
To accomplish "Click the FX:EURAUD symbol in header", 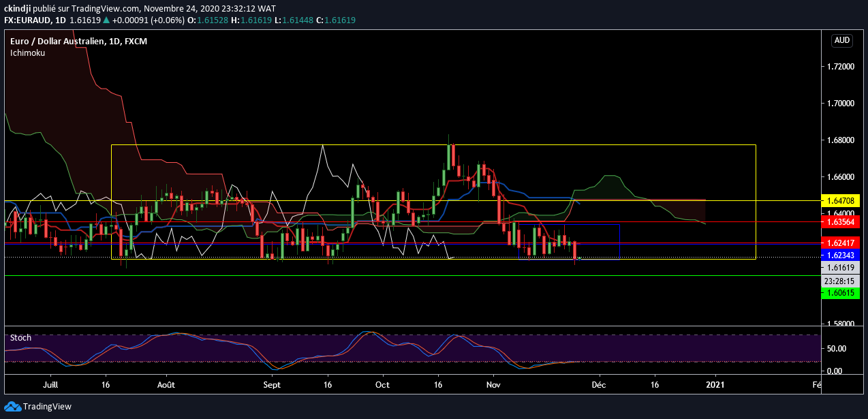I will (x=27, y=20).
